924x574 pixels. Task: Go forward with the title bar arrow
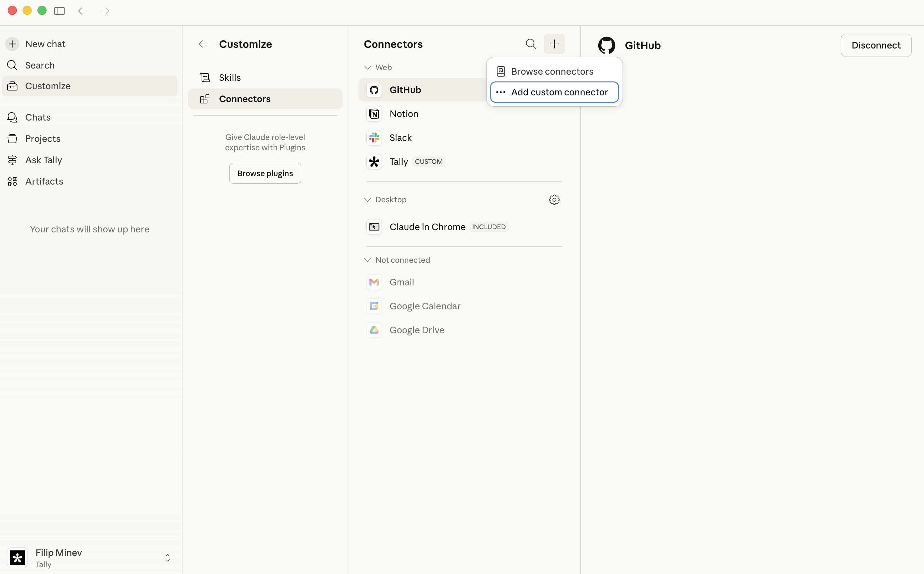coord(105,11)
